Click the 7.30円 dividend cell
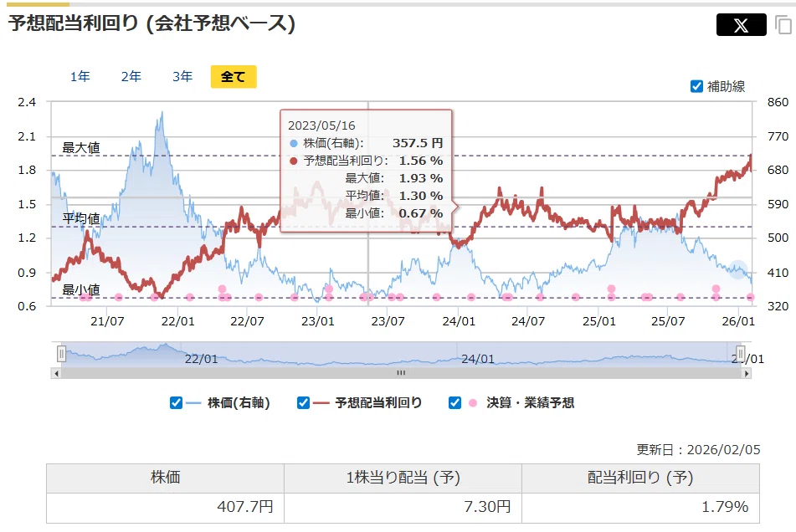 403,507
